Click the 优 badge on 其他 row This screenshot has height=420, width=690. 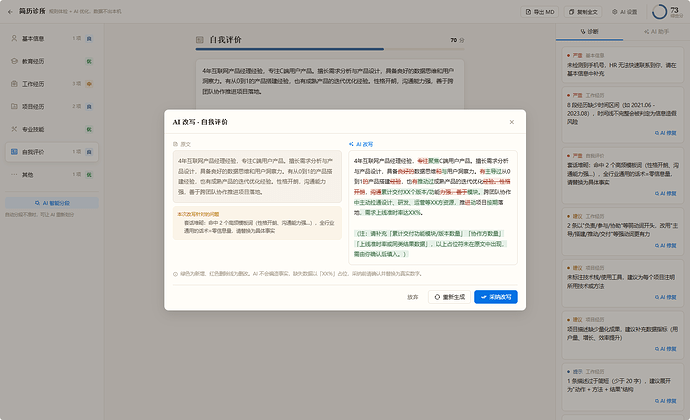pyautogui.click(x=89, y=175)
